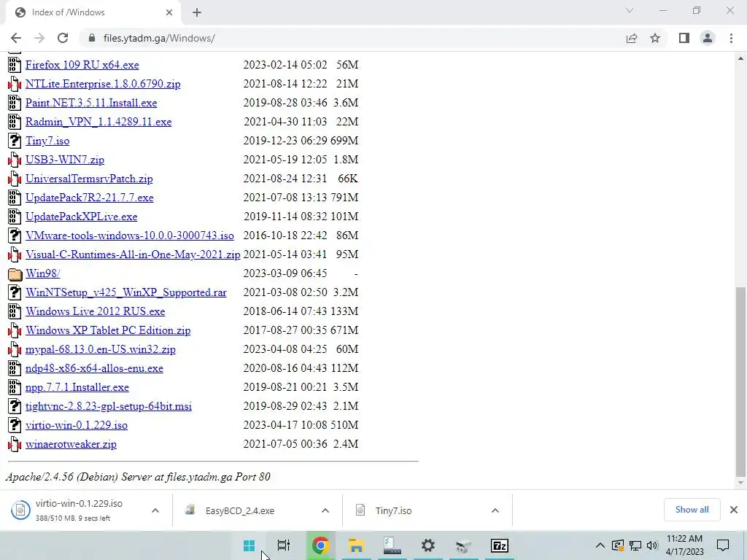Screen dimensions: 747x560
Task: Open Task View from the taskbar
Action: tap(284, 545)
